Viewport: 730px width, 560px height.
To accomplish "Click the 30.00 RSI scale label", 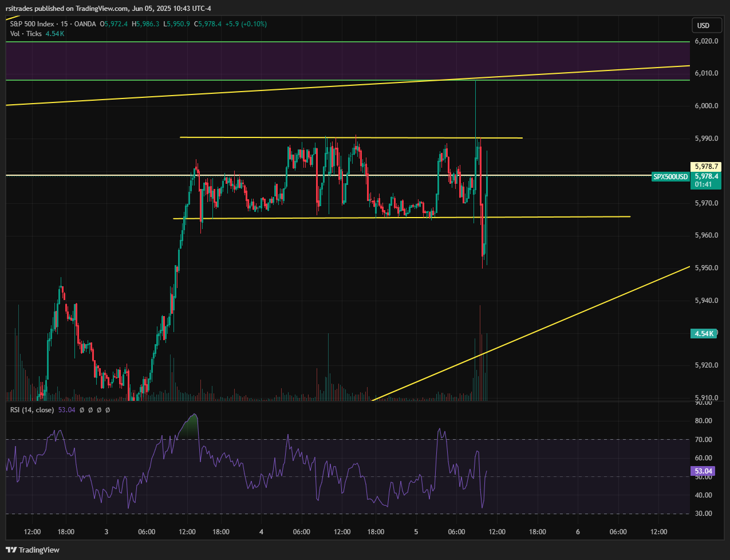I will (x=704, y=514).
